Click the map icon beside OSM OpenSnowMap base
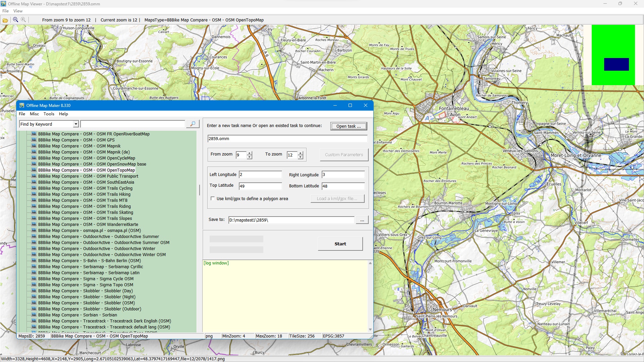 34,164
